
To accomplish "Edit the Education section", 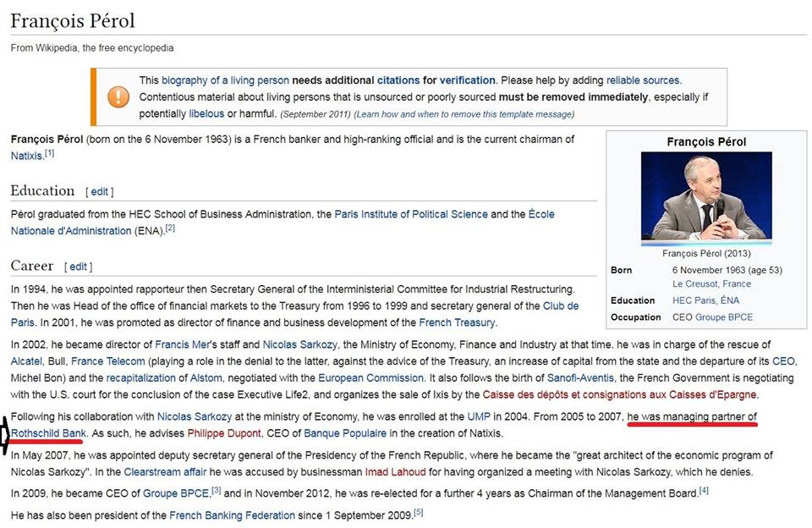I will coord(100,192).
